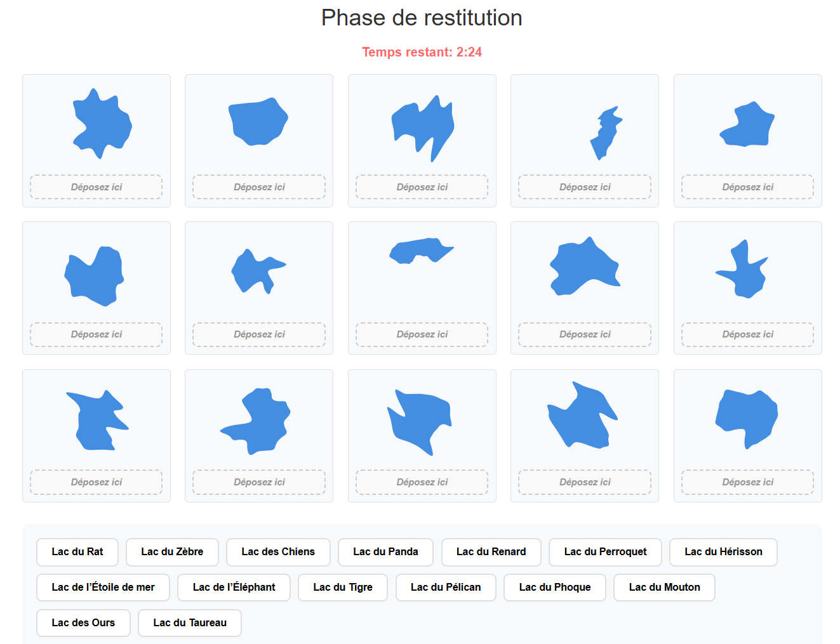
Task: Pick the Lac des Chiens chip
Action: (x=278, y=552)
